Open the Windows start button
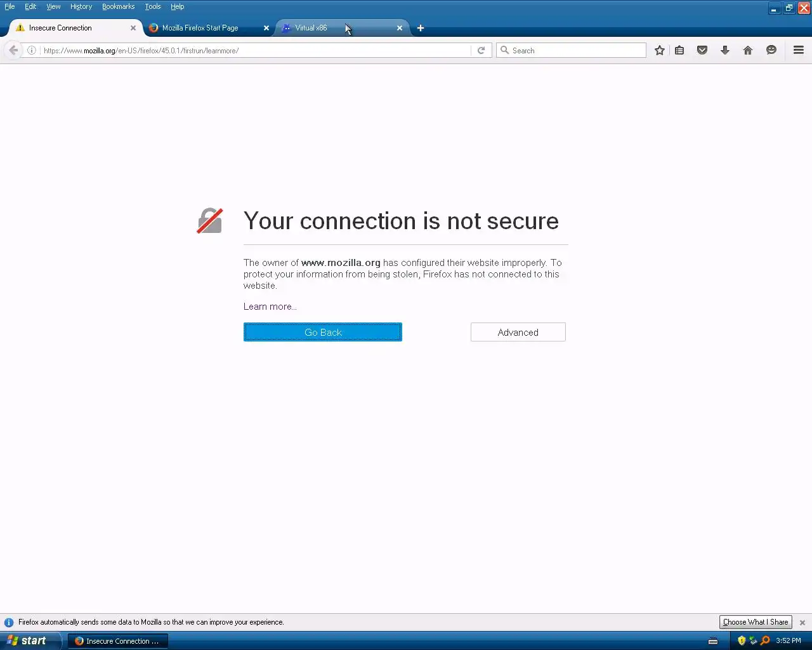 [x=30, y=640]
